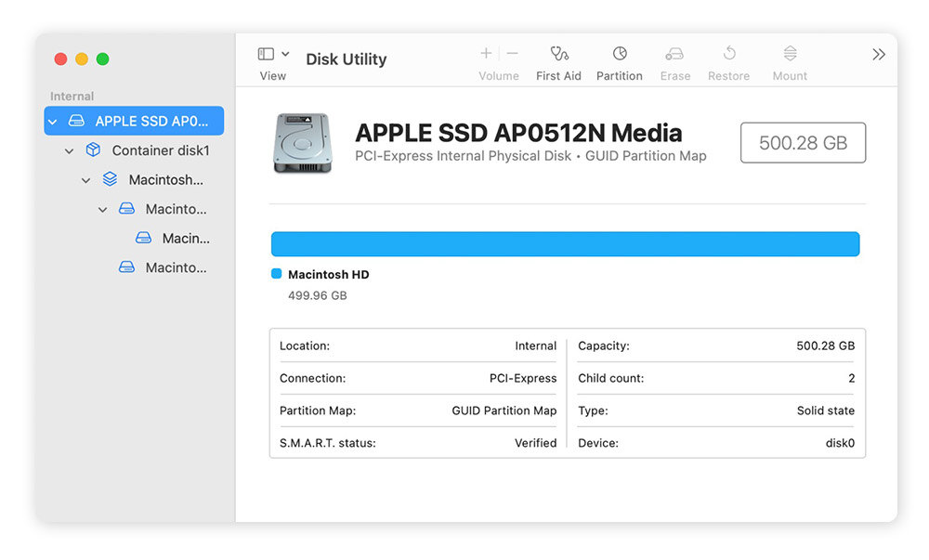Click the Location Internal value
Screen dimensions: 929x560
click(x=536, y=345)
